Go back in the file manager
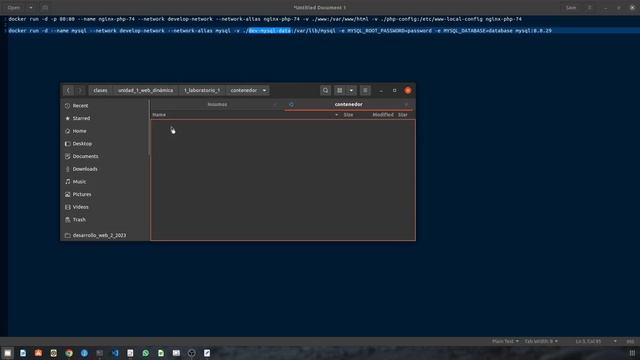Viewport: 640px width, 360px height. click(68, 90)
